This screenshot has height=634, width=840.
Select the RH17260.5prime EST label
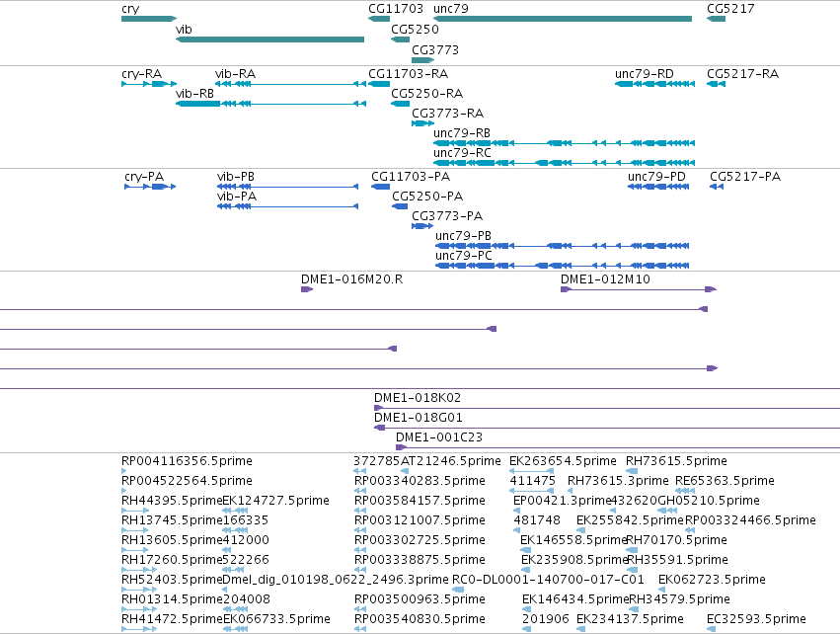pos(172,560)
